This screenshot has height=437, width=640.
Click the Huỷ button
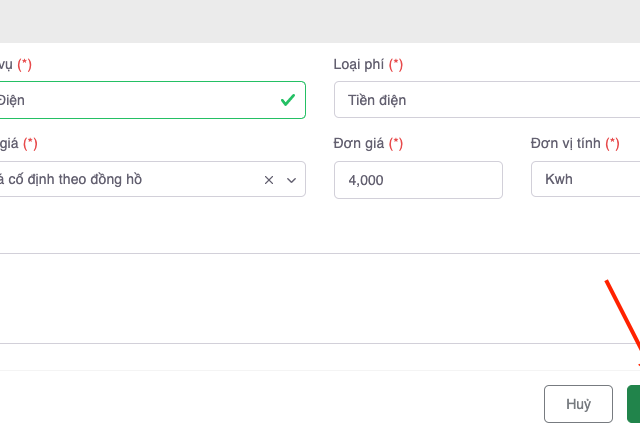578,404
